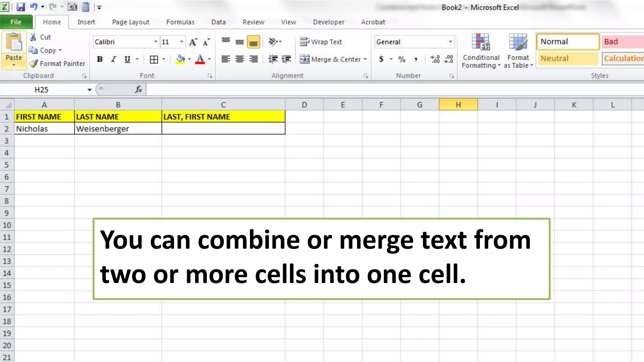The height and width of the screenshot is (362, 644).
Task: Click the Format Painter brush icon
Action: [x=34, y=63]
